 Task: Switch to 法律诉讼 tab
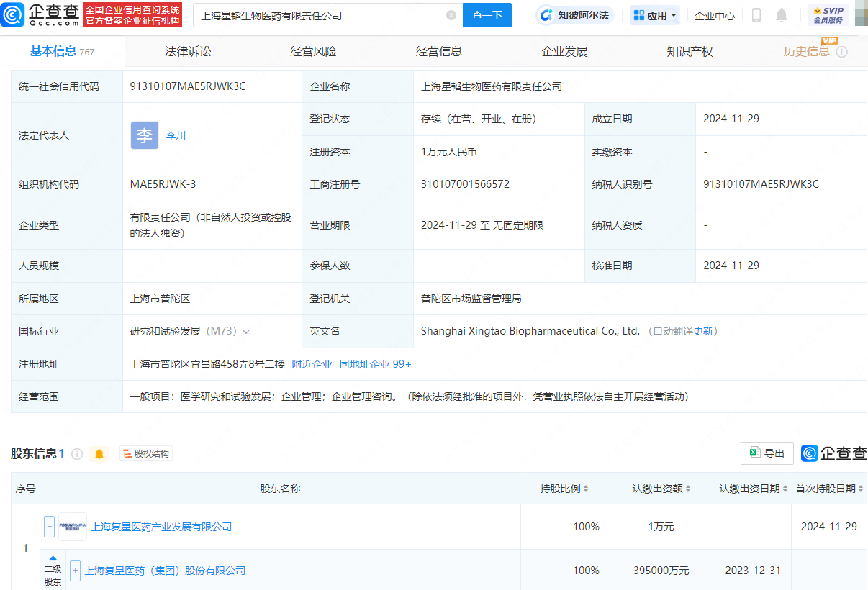188,52
